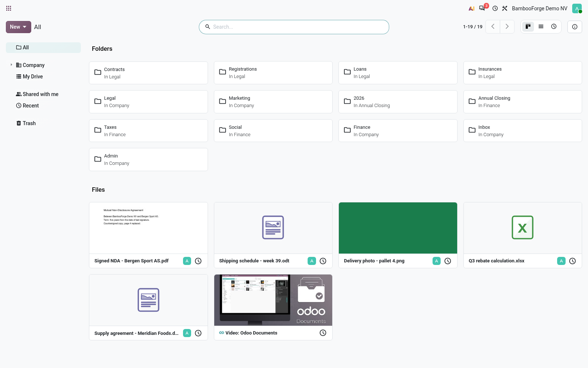588x368 pixels.
Task: Switch to activity view
Action: [554, 26]
